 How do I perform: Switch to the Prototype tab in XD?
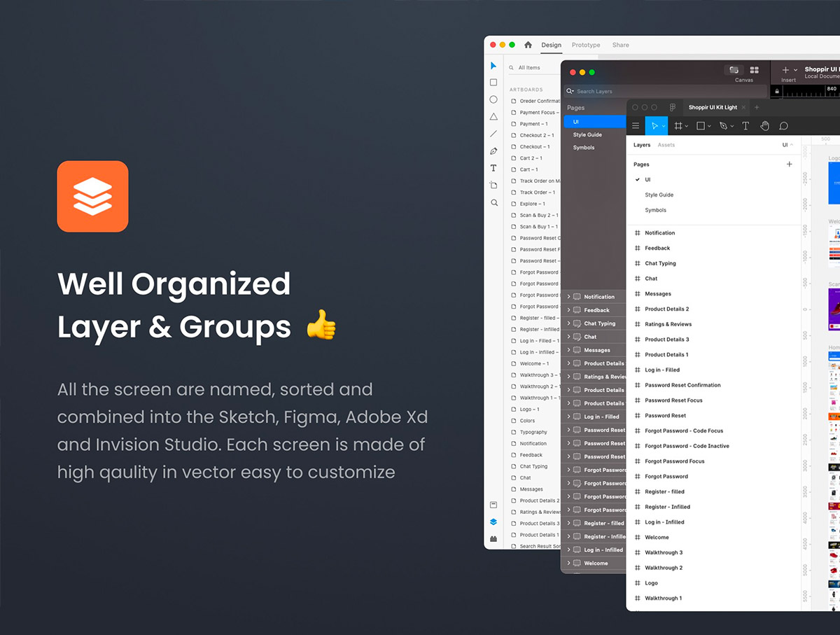(586, 45)
